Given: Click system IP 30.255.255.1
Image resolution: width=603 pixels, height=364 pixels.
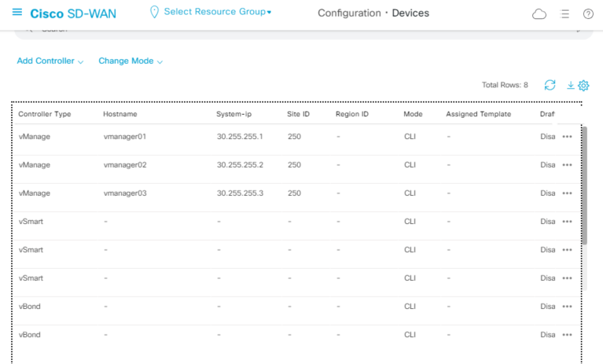Looking at the screenshot, I should tap(240, 137).
